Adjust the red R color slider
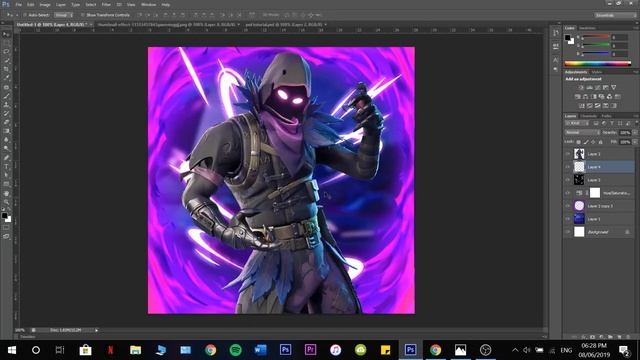 pyautogui.click(x=596, y=37)
